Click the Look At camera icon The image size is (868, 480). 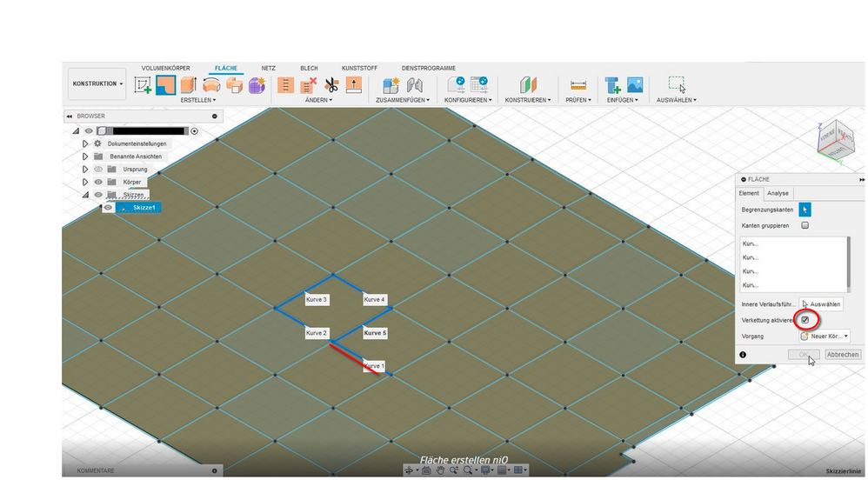click(x=426, y=470)
